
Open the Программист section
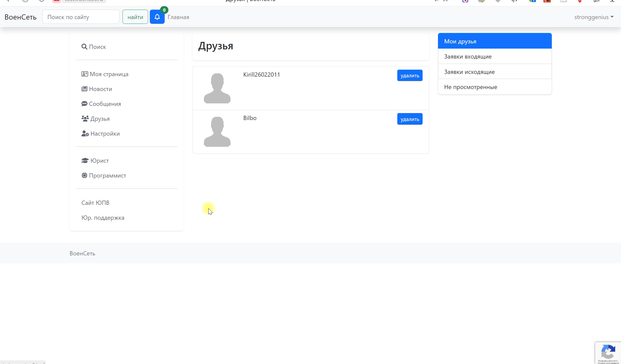(104, 176)
